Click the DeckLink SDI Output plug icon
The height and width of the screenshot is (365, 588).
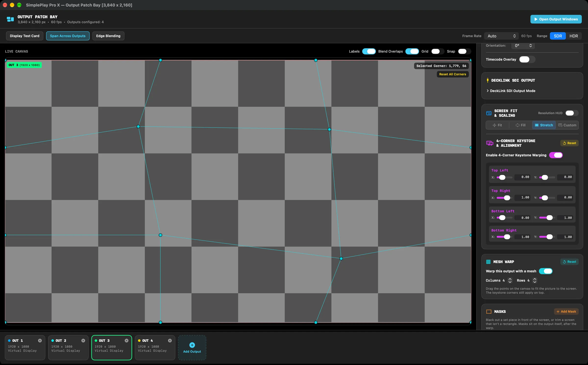click(x=488, y=80)
